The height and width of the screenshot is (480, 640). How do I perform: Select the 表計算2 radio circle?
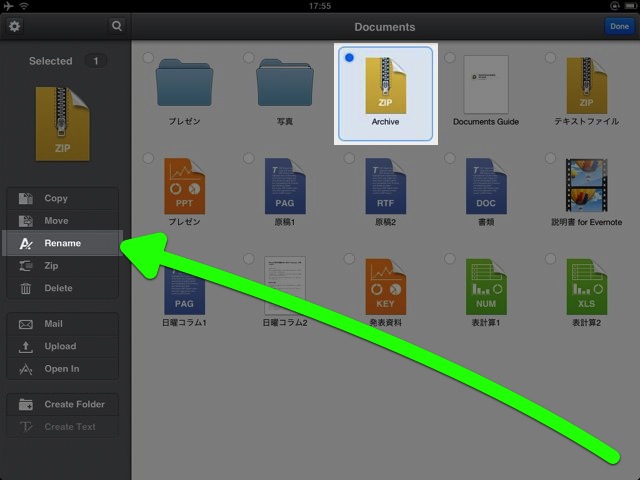(x=550, y=258)
